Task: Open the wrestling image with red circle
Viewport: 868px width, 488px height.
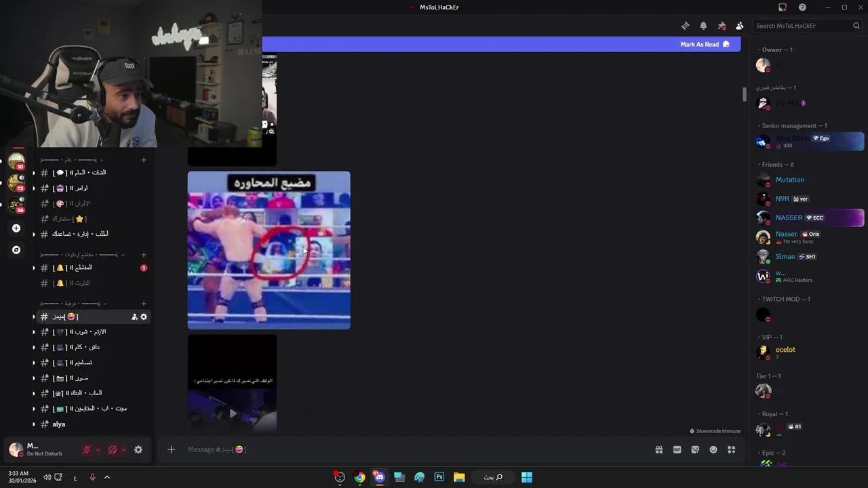Action: tap(269, 250)
